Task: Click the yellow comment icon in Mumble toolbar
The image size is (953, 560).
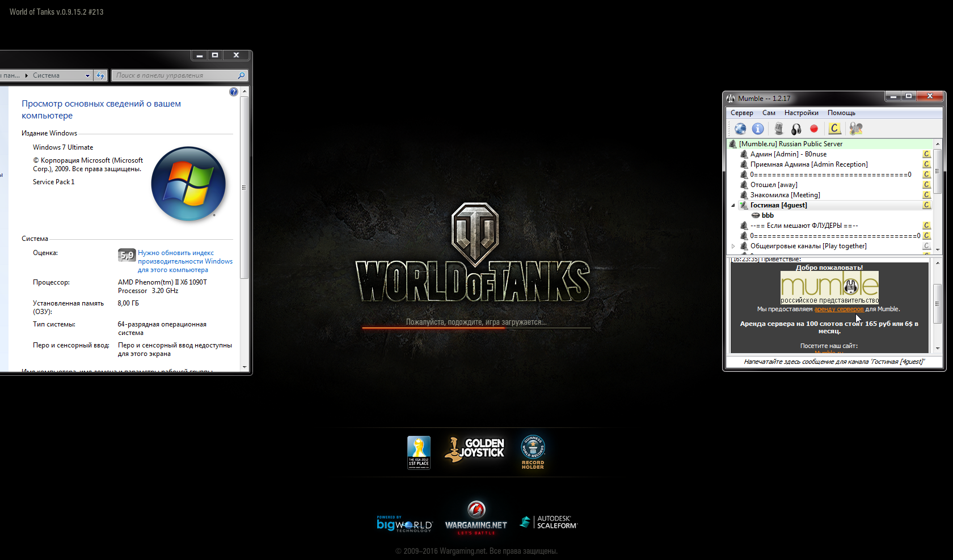Action: (x=834, y=129)
